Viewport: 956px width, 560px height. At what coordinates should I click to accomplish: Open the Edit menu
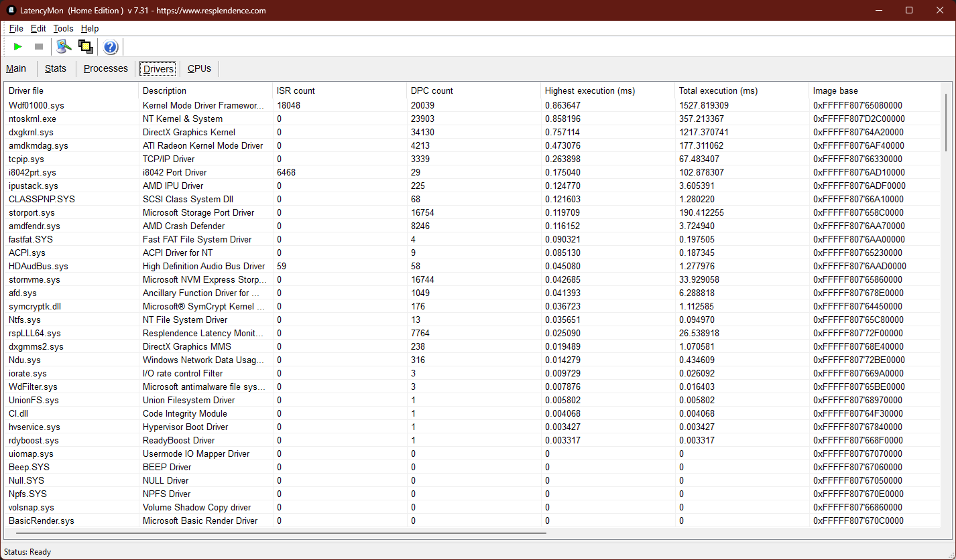[x=38, y=28]
